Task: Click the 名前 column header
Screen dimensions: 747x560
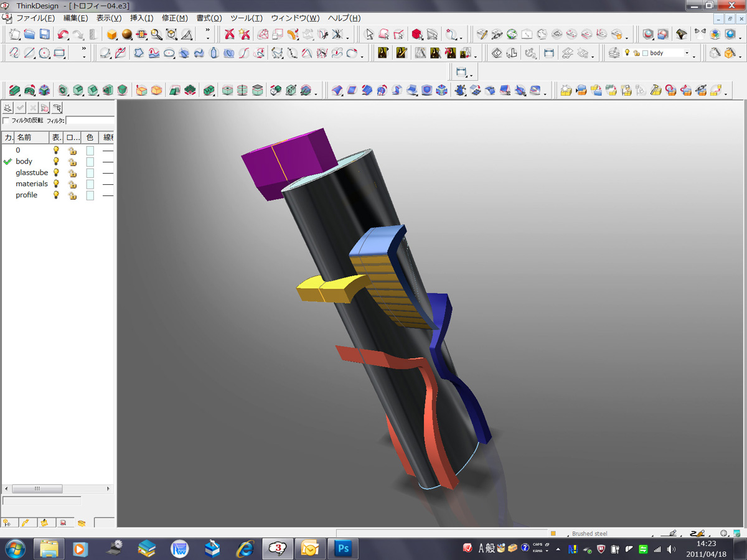Action: pos(31,137)
